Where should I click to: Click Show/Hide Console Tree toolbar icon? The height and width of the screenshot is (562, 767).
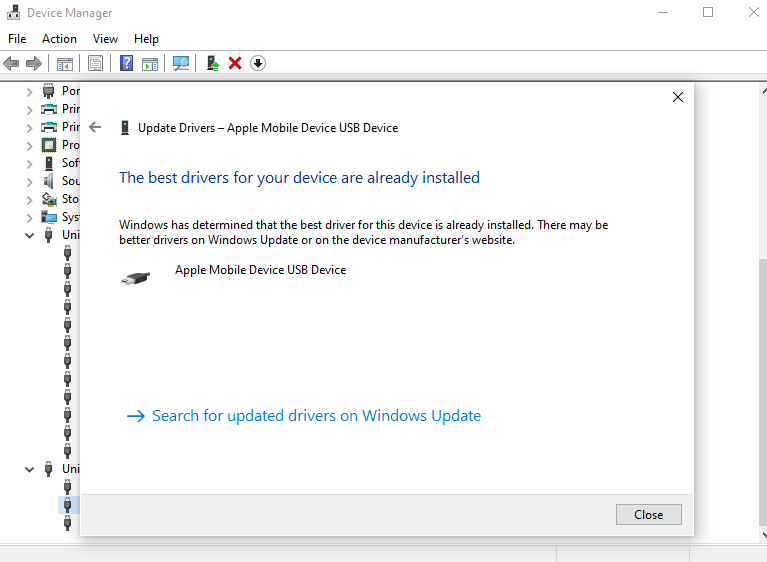[x=65, y=64]
